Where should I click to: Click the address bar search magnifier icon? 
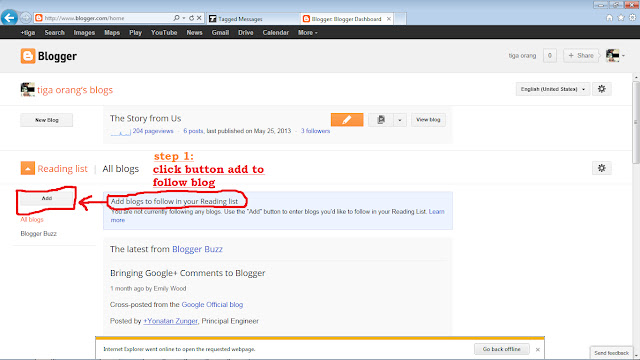click(x=176, y=18)
